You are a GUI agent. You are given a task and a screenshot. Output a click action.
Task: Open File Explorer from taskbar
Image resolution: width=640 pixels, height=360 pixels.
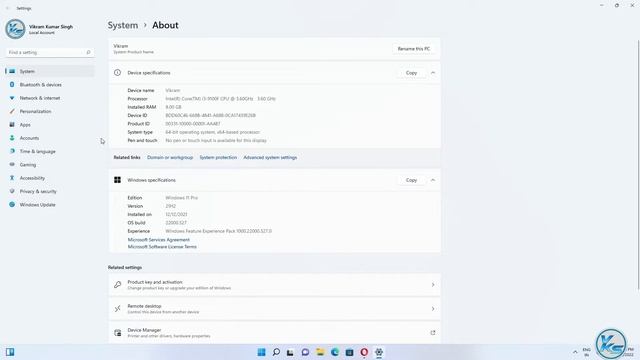coord(320,352)
